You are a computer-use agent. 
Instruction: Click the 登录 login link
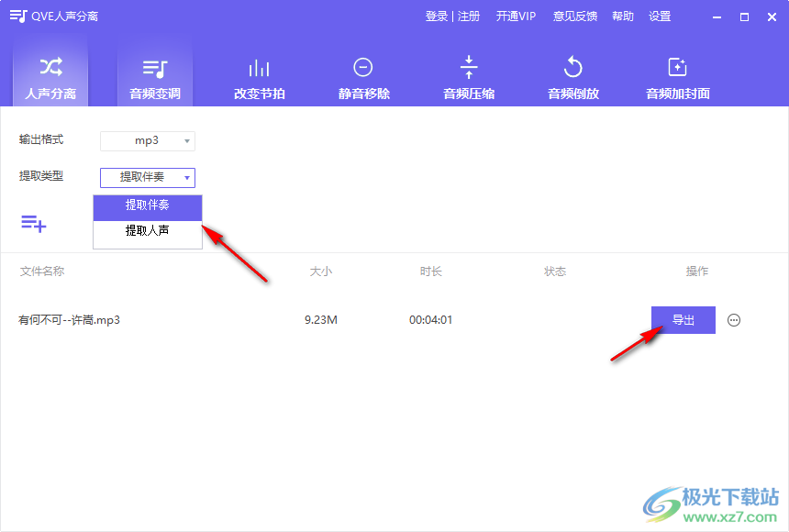coord(436,16)
